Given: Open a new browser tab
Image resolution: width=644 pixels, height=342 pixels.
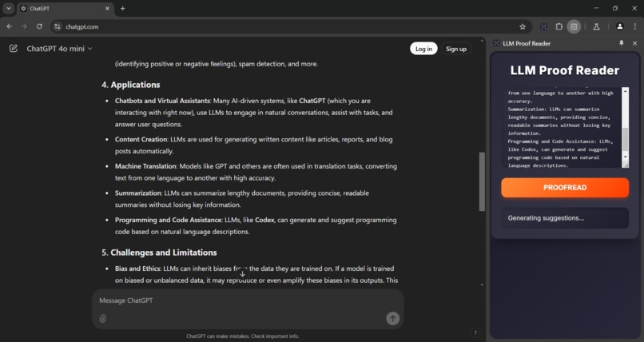Looking at the screenshot, I should coord(122,8).
